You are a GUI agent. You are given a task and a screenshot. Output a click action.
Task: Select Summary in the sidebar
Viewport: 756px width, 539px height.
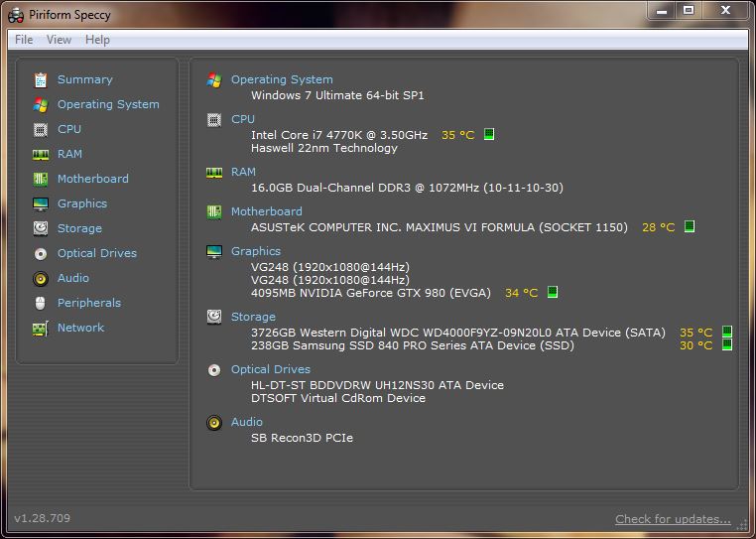coord(85,79)
